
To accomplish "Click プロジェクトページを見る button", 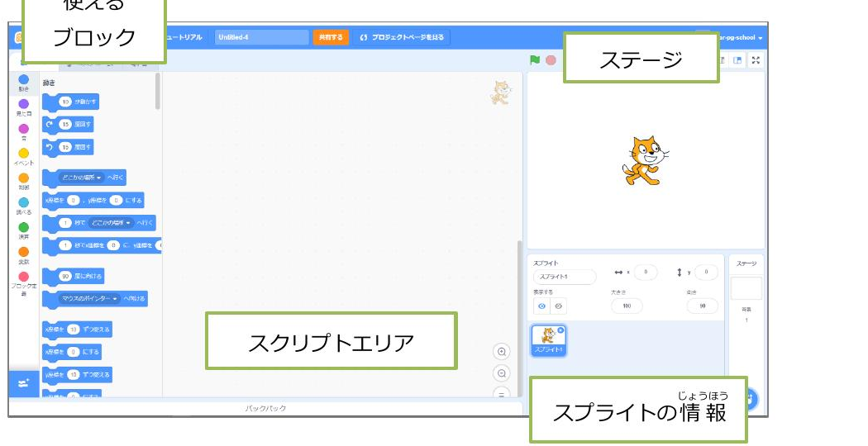I will pyautogui.click(x=401, y=38).
